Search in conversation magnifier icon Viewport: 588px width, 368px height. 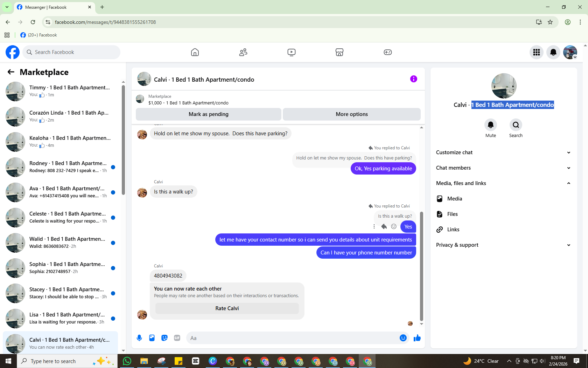tap(516, 125)
